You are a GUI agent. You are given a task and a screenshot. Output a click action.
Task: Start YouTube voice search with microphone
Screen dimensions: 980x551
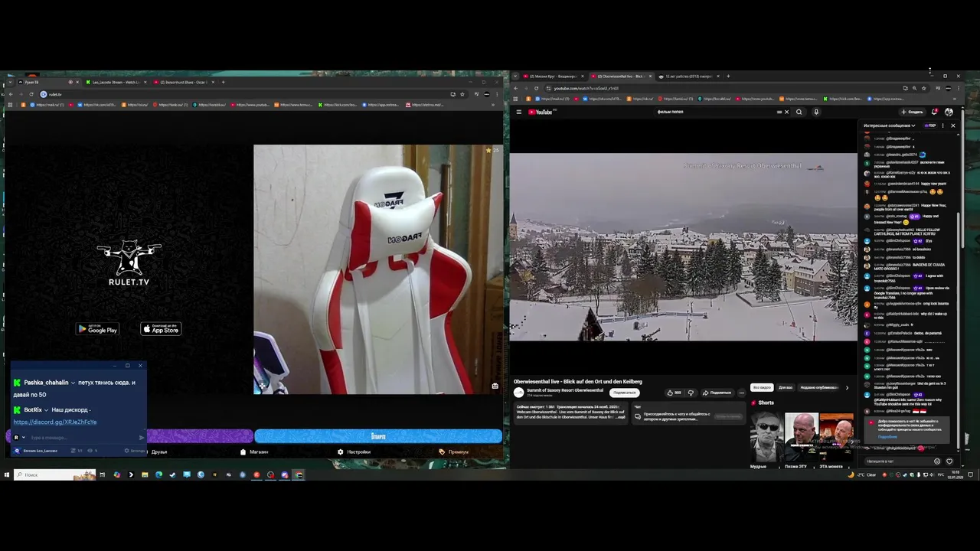pos(816,112)
